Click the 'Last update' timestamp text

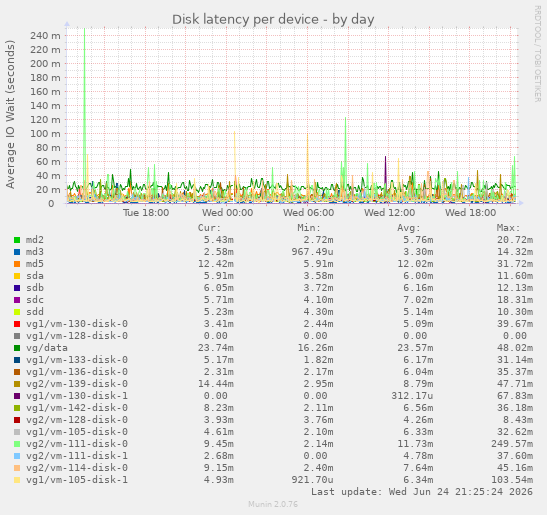pos(422,492)
